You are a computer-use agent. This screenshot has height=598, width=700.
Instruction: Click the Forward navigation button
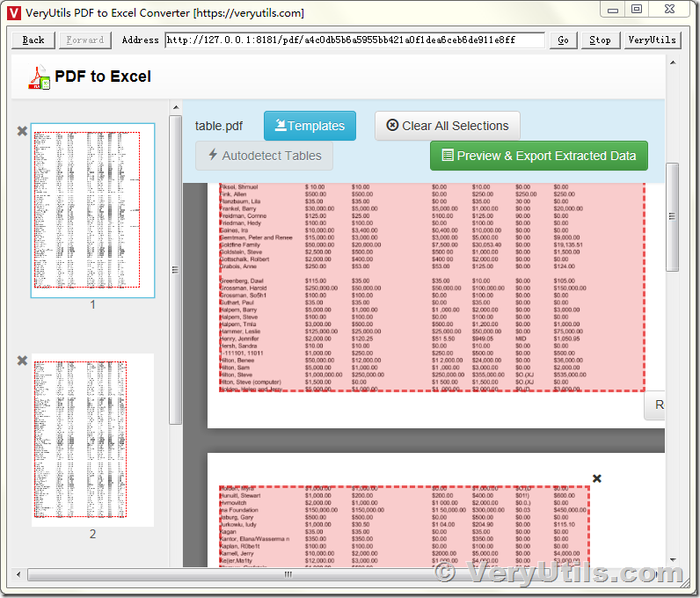click(84, 40)
